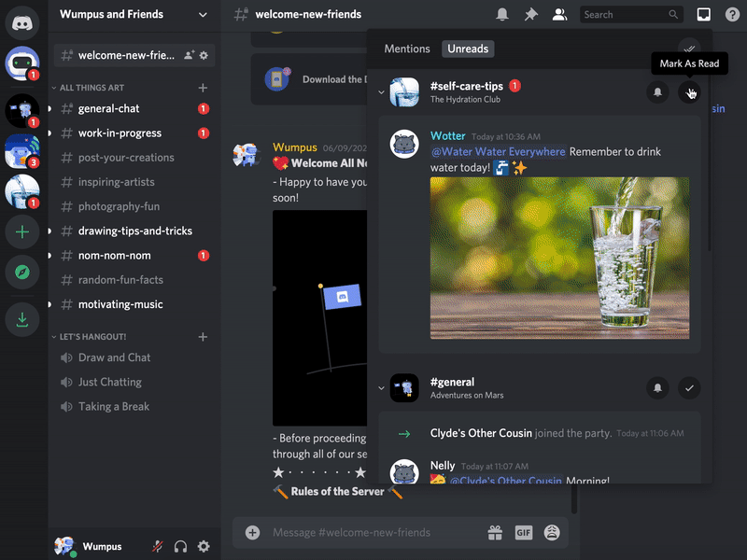
Task: Mark #general as read with the checkmark
Action: click(x=689, y=386)
